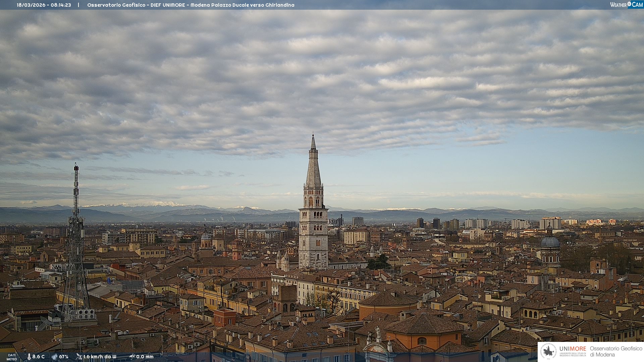Click the 1.6 km/h da W wind reading
Image resolution: width=644 pixels, height=362 pixels.
[x=100, y=357]
